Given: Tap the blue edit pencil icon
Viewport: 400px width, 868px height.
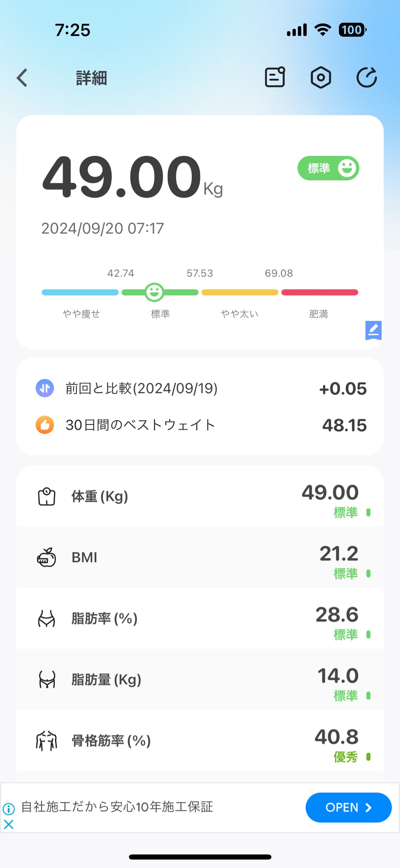Looking at the screenshot, I should pos(373,330).
